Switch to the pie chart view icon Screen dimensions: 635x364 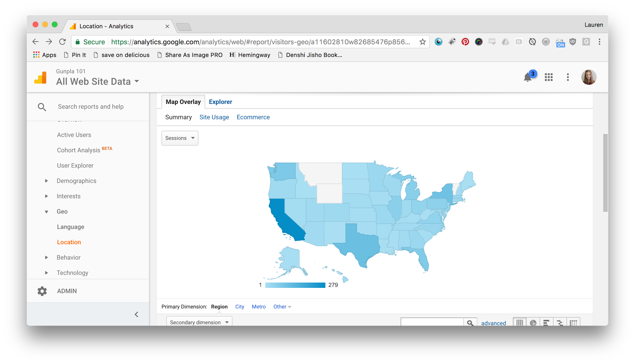(533, 323)
